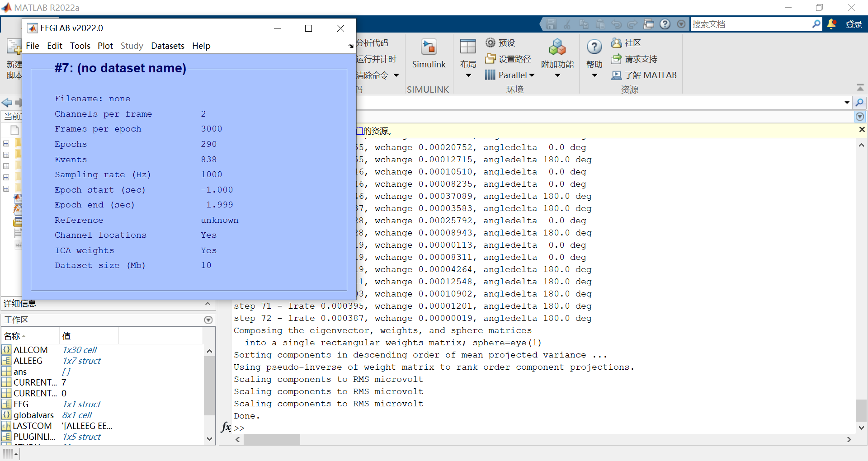Select the LASTCOM workspace variable
The width and height of the screenshot is (868, 461).
(x=32, y=426)
